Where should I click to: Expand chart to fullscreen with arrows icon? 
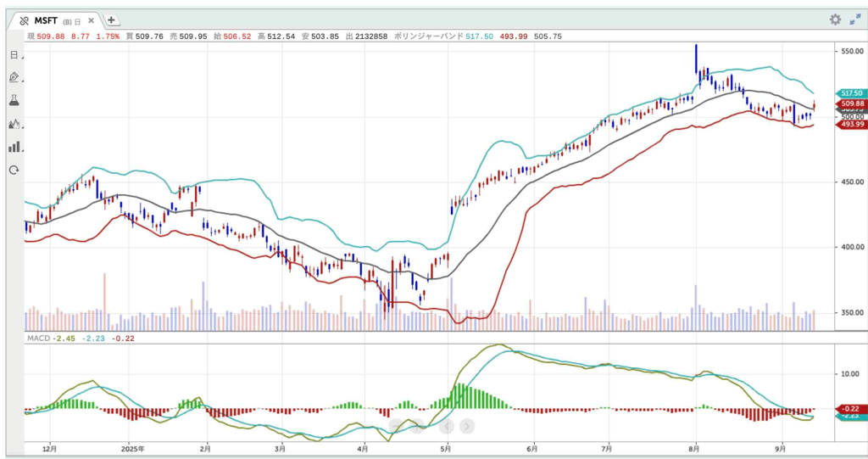(x=854, y=20)
